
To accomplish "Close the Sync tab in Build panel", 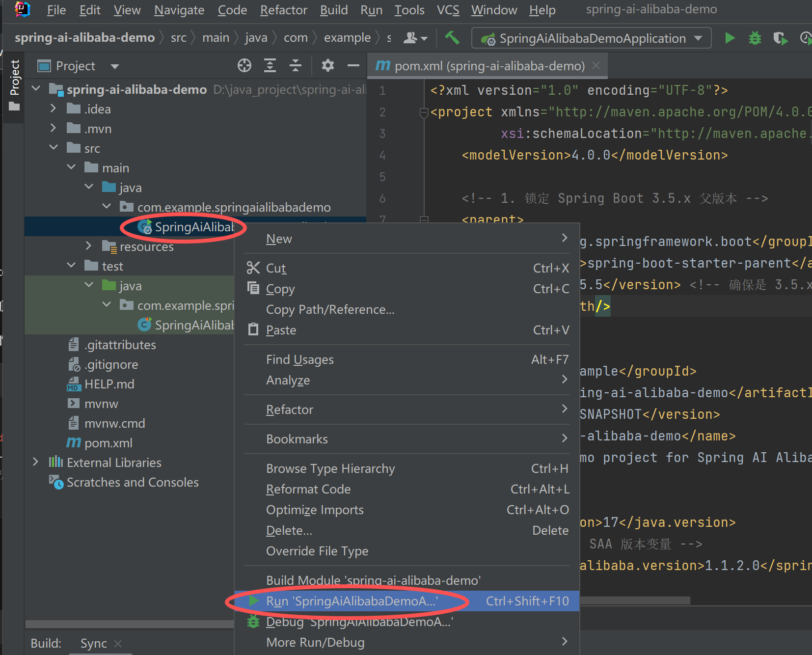I will [117, 643].
